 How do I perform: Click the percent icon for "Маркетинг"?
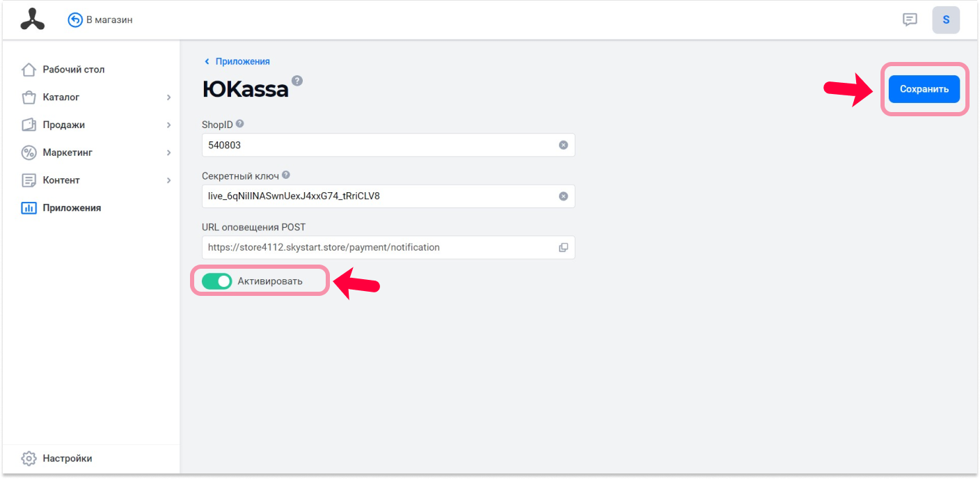point(29,152)
